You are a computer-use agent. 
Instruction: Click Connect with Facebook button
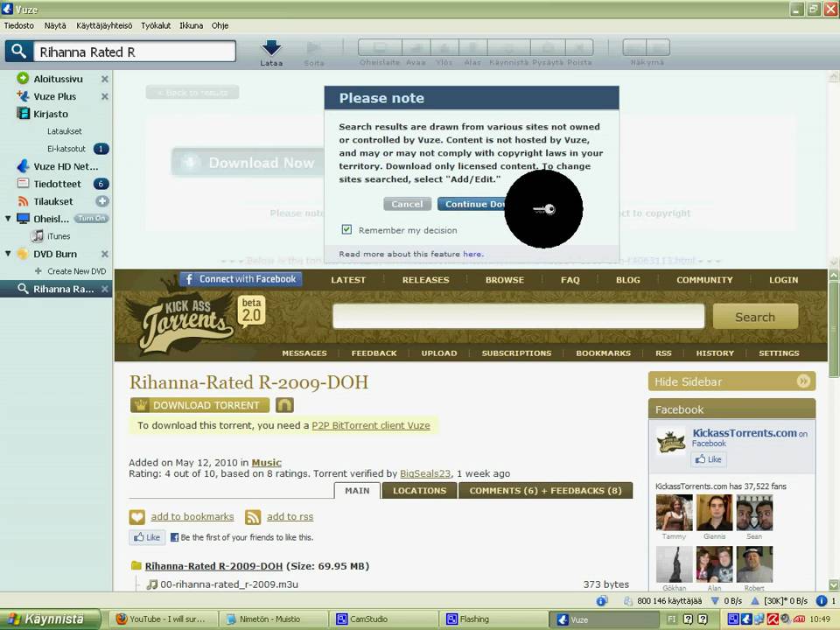(x=241, y=279)
